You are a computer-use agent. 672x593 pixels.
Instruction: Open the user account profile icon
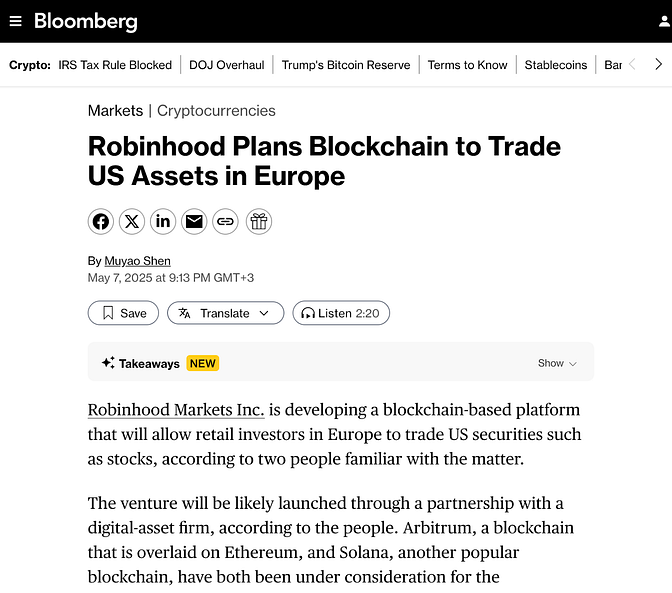(665, 21)
